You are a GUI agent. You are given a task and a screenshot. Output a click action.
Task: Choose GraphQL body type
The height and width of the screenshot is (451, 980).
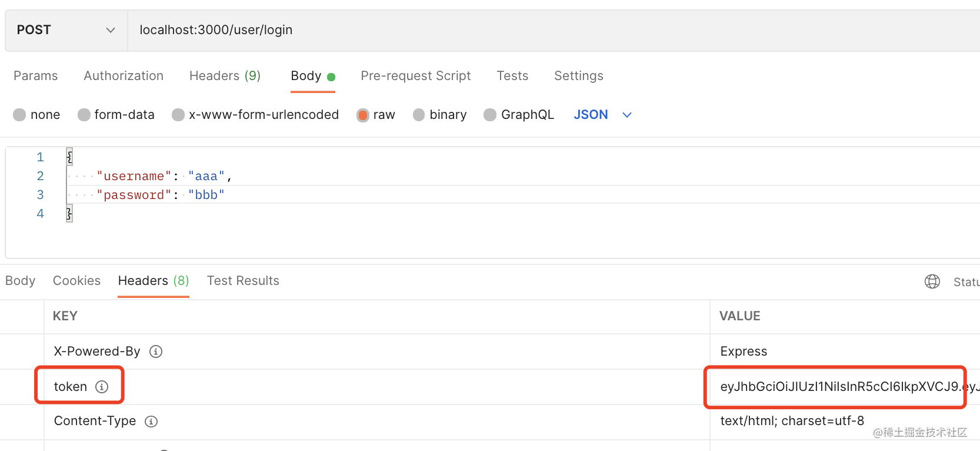[x=490, y=115]
